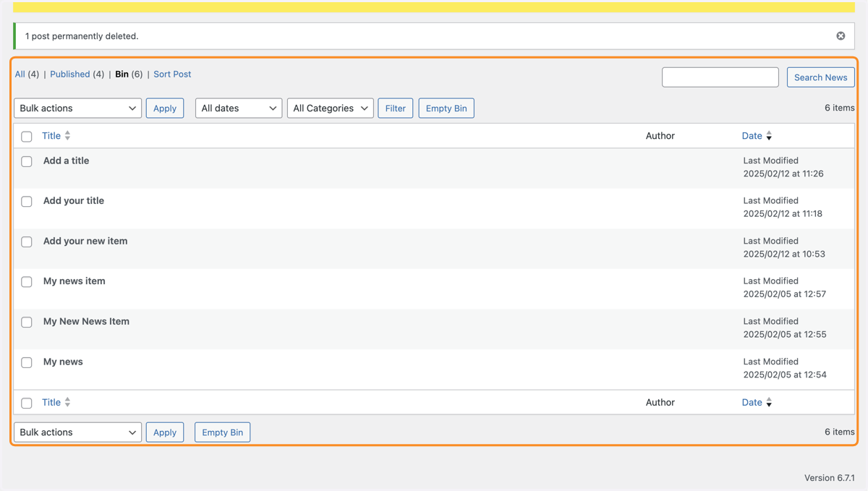Tick the footer select-all checkbox
This screenshot has height=491, width=868.
click(27, 403)
